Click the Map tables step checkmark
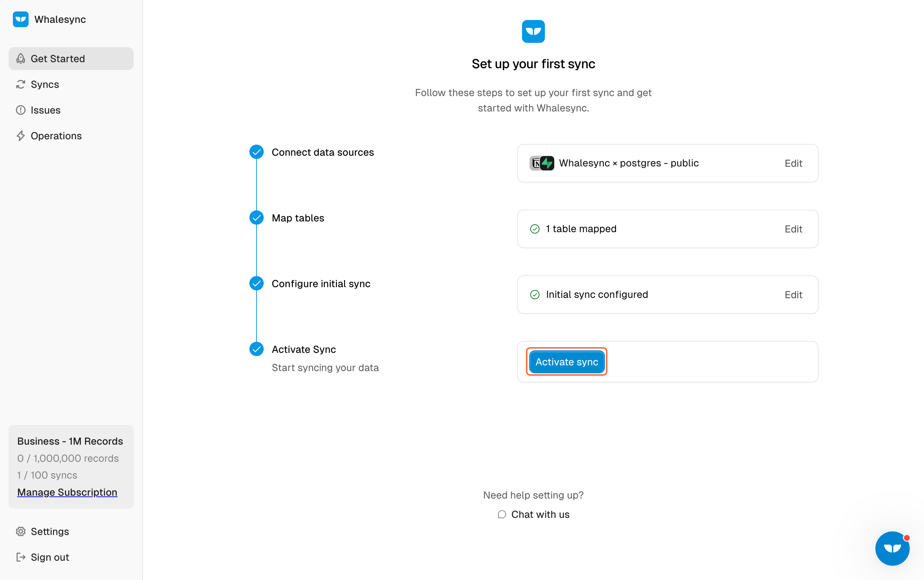 click(x=256, y=218)
